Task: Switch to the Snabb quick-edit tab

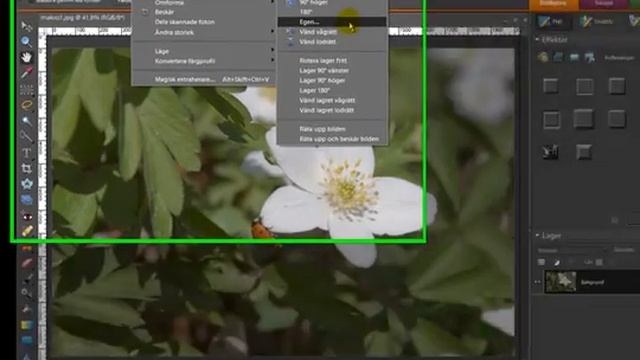Action: click(596, 21)
